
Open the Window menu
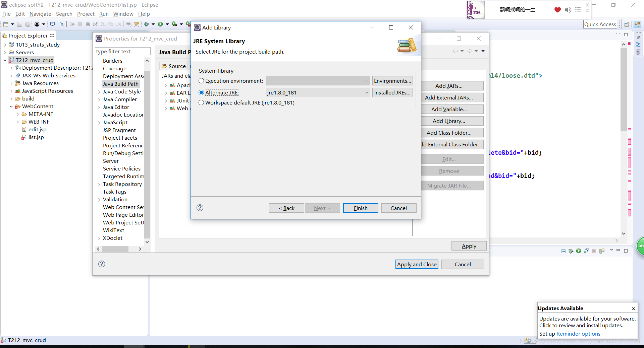pyautogui.click(x=123, y=14)
